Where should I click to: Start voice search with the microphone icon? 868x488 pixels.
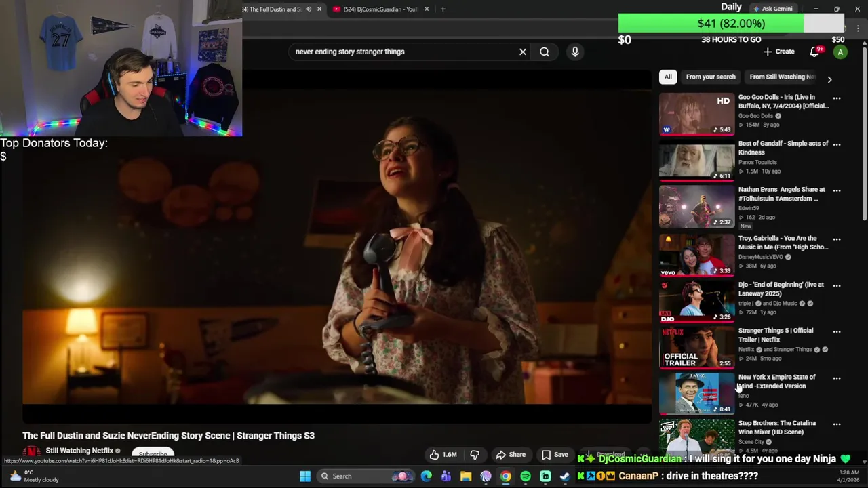click(x=575, y=52)
